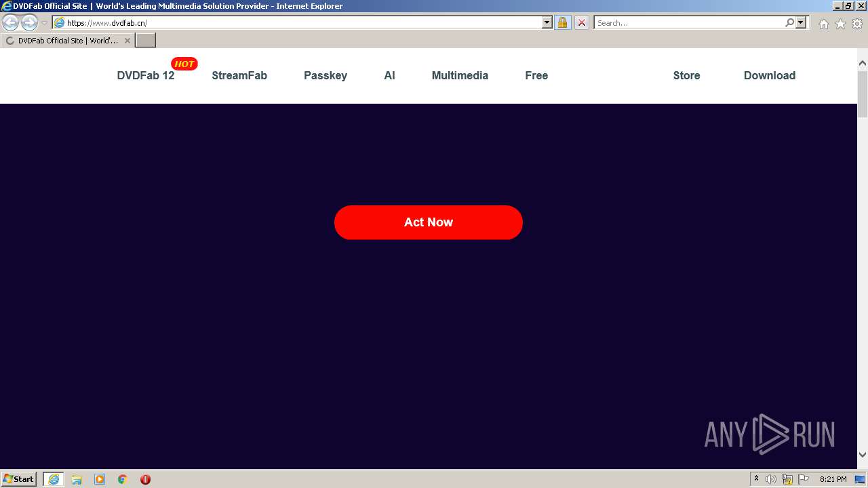Image resolution: width=868 pixels, height=488 pixels.
Task: Go to the Store link
Action: click(686, 75)
